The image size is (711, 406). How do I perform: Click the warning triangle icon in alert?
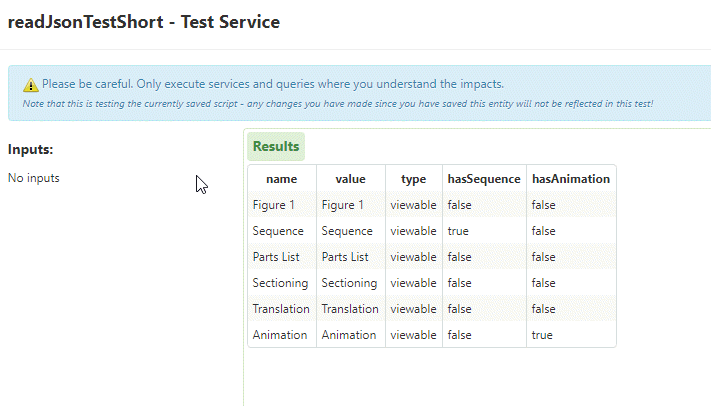[31, 84]
